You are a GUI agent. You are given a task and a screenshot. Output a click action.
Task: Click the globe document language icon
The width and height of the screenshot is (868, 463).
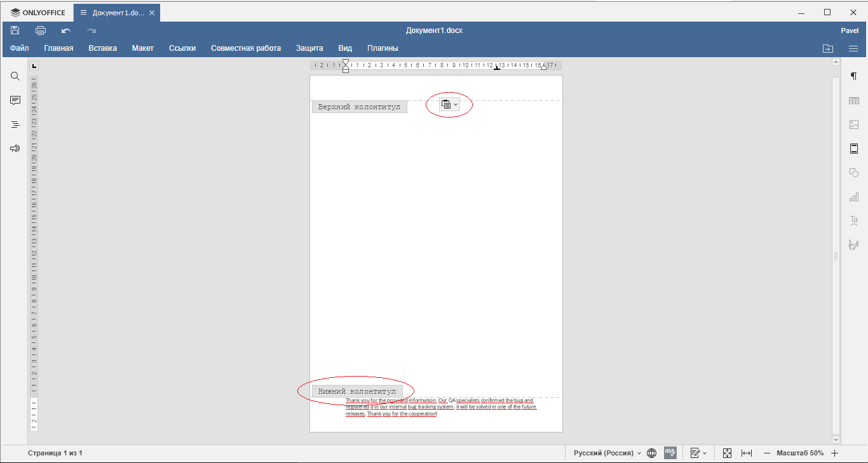click(651, 453)
